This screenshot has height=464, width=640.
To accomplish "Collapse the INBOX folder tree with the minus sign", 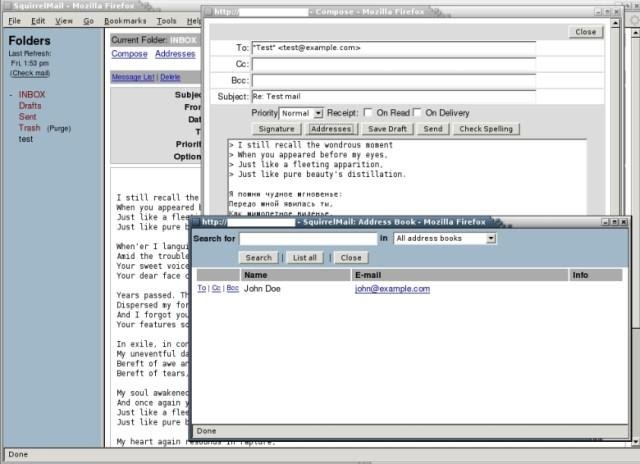I will click(11, 95).
